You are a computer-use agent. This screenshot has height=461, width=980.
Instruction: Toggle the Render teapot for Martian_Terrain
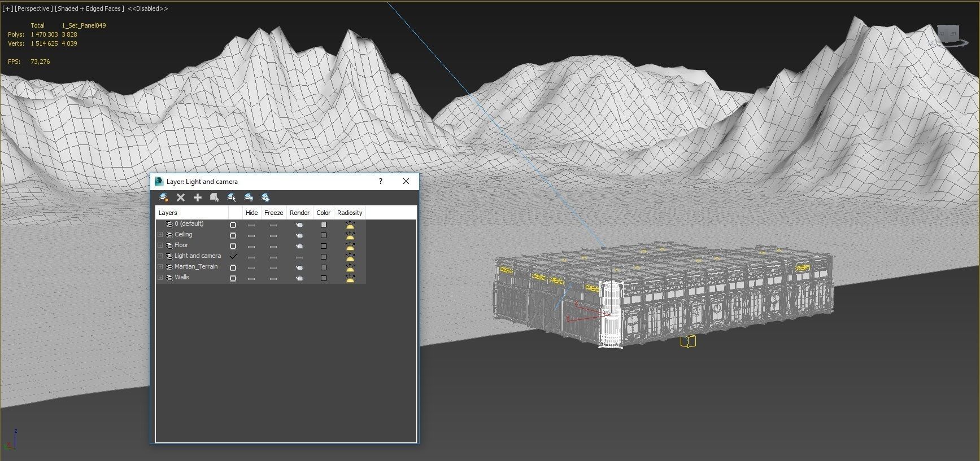tap(299, 267)
